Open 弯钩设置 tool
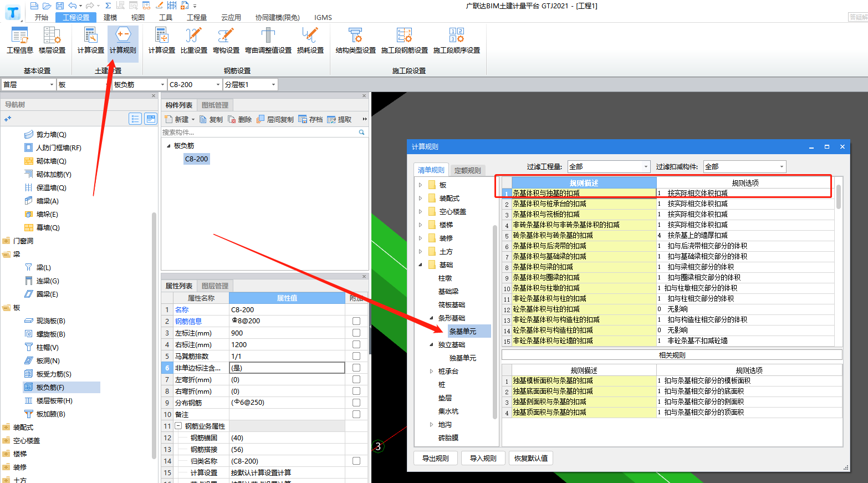The width and height of the screenshot is (868, 483). [x=226, y=40]
